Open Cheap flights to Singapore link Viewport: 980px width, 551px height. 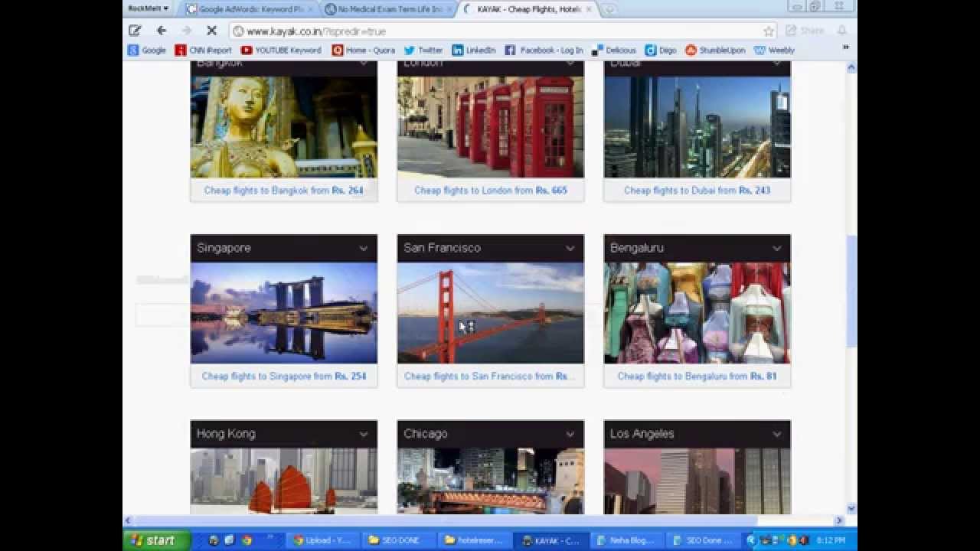(x=283, y=376)
